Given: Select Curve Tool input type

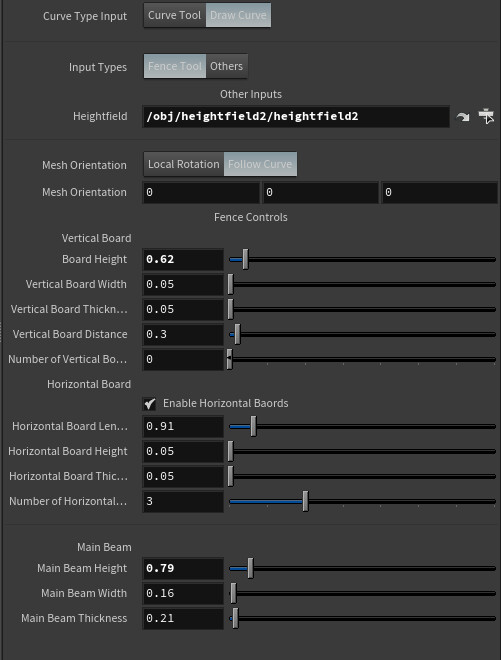Looking at the screenshot, I should coord(175,16).
